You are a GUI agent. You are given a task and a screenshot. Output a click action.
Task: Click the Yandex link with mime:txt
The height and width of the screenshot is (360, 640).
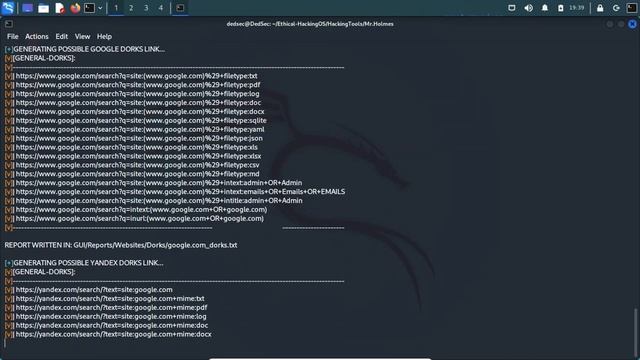pos(110,299)
